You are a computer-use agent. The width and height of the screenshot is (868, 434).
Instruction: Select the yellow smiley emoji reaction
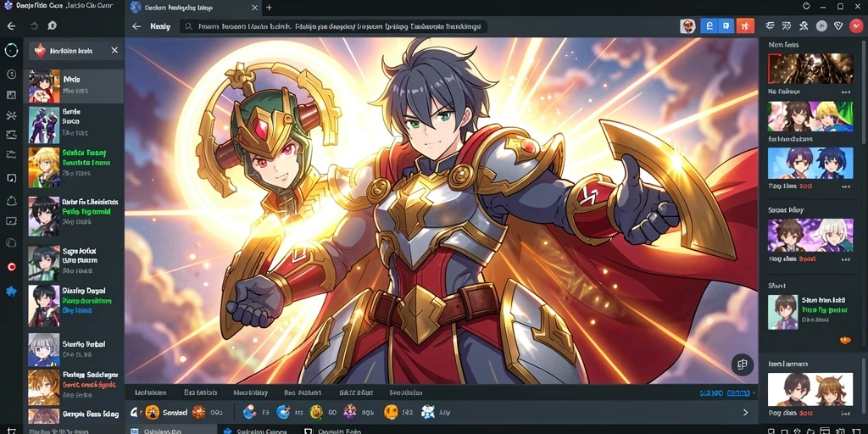[391, 412]
